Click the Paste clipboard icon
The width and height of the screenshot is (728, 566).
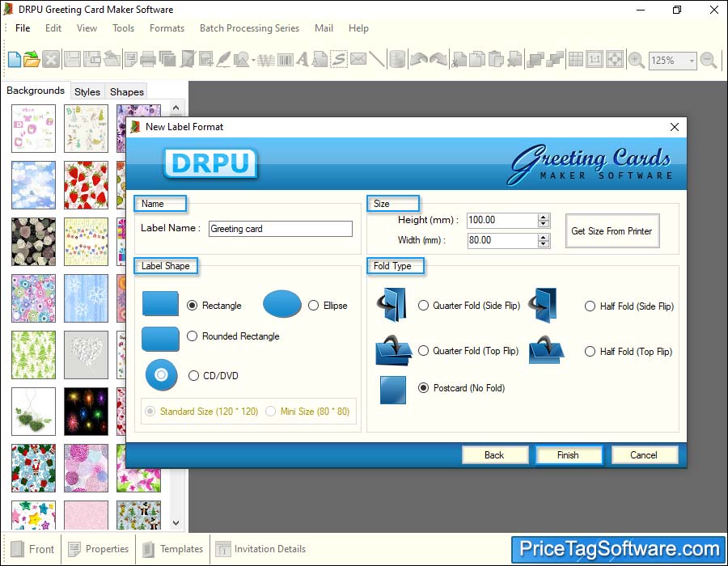pos(496,60)
